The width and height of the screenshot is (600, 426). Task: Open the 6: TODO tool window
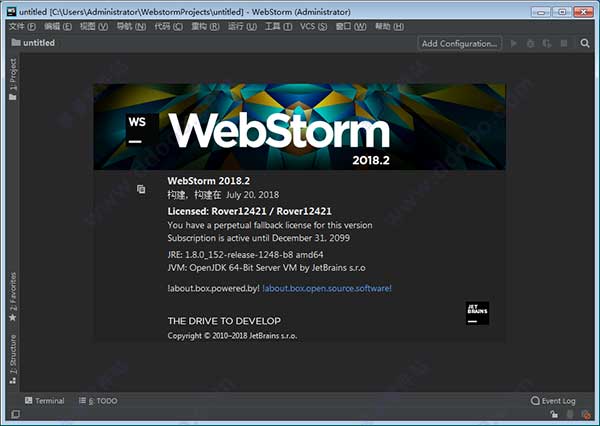[x=98, y=401]
